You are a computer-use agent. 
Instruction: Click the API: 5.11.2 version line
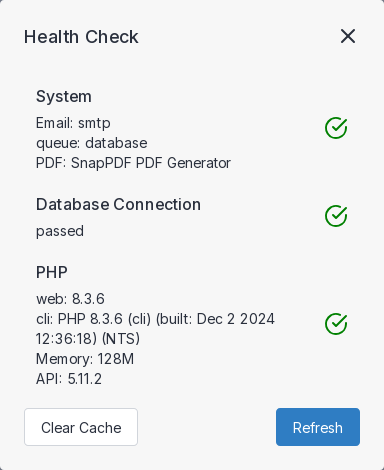[x=69, y=379]
